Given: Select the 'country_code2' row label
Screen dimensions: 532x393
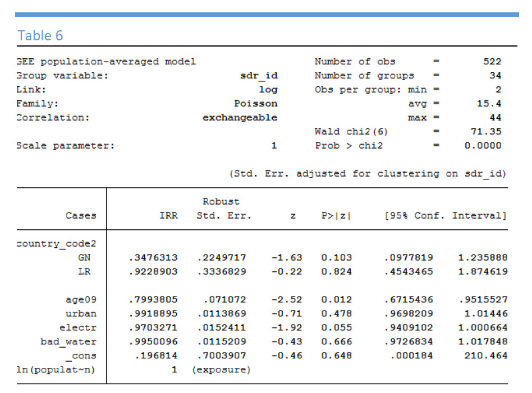Looking at the screenshot, I should point(56,244).
